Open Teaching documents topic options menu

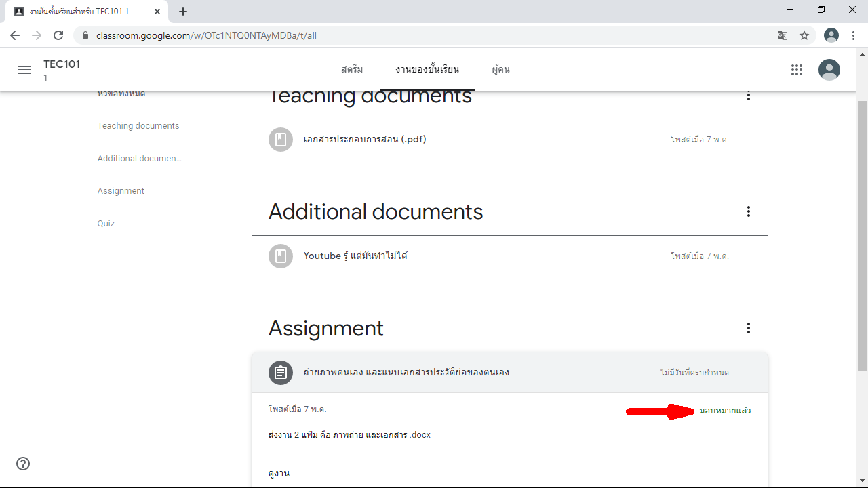click(x=749, y=96)
